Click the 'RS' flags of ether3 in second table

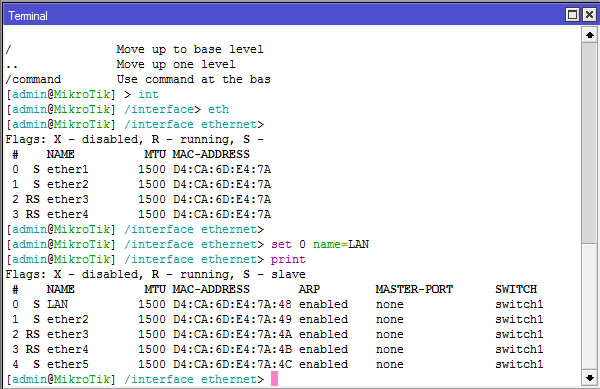pos(33,334)
